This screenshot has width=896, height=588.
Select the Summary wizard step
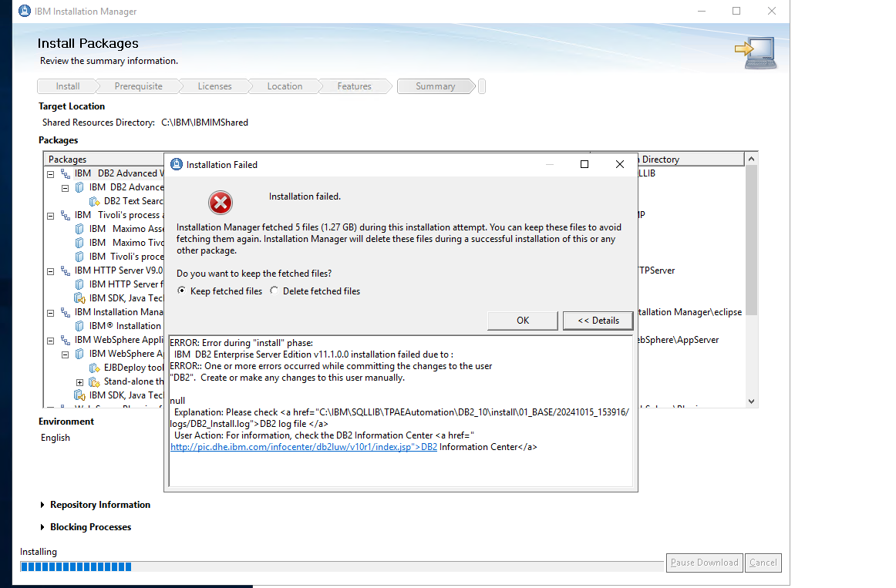click(x=436, y=86)
